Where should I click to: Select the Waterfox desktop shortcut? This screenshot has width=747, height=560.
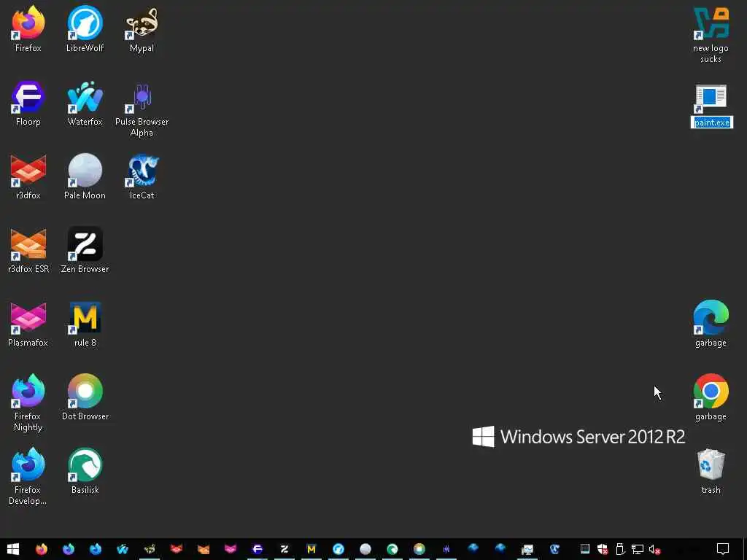click(x=85, y=102)
